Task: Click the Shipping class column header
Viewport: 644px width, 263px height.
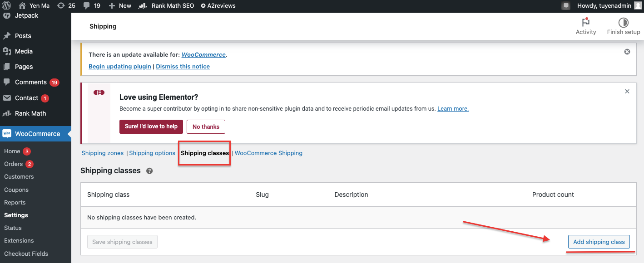Action: pyautogui.click(x=108, y=195)
